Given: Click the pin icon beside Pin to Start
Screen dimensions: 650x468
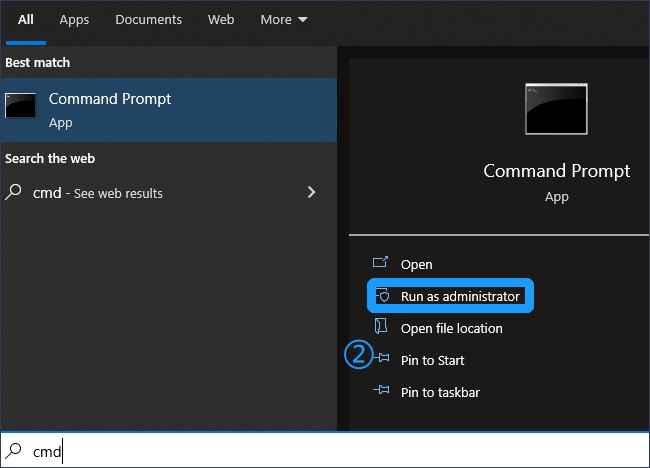Looking at the screenshot, I should (381, 359).
